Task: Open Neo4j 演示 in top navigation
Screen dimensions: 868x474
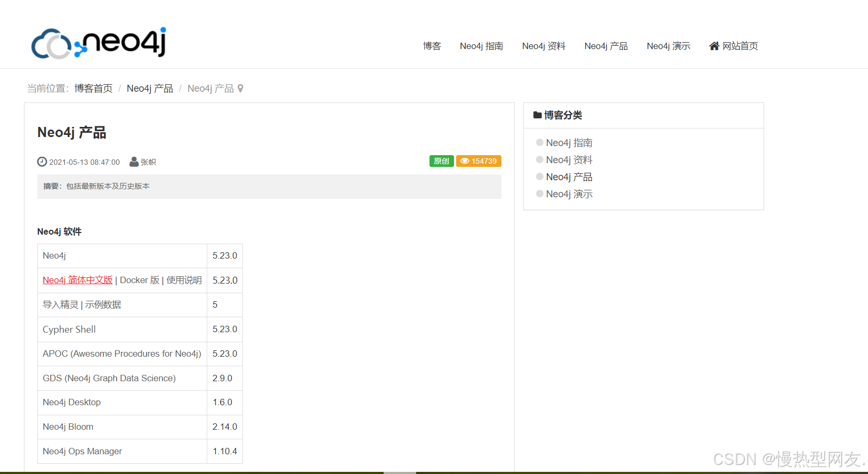Action: point(669,46)
